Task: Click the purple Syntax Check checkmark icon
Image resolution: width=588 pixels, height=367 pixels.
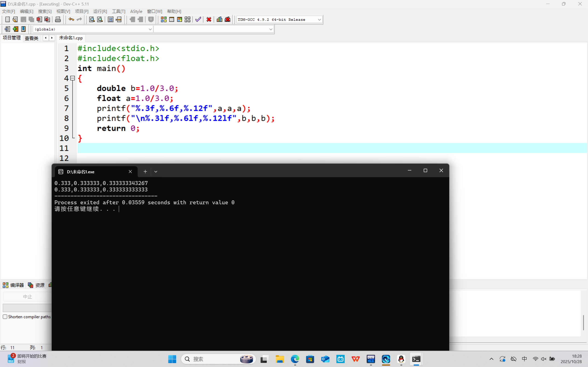Action: 198,20
